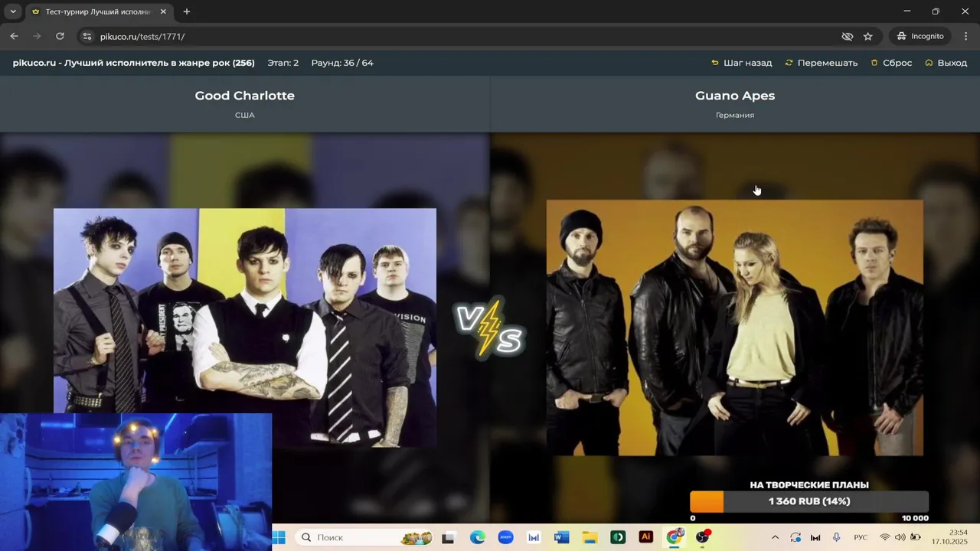980x551 pixels.
Task: Open Zoom from the taskbar
Action: (x=505, y=537)
